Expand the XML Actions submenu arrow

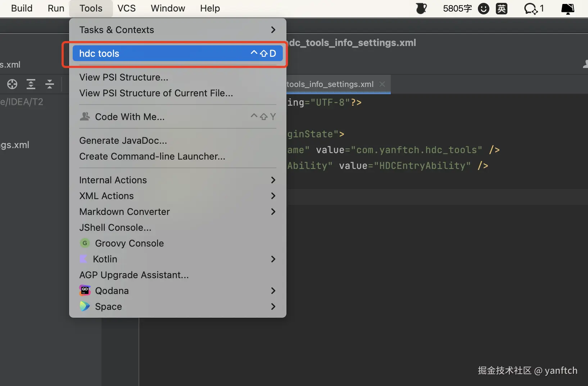[x=273, y=196]
